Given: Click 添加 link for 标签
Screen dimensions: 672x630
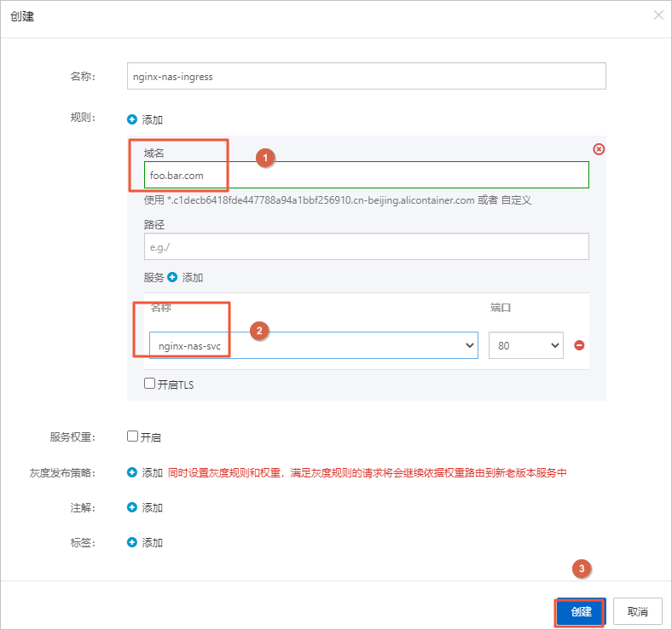Looking at the screenshot, I should click(152, 543).
